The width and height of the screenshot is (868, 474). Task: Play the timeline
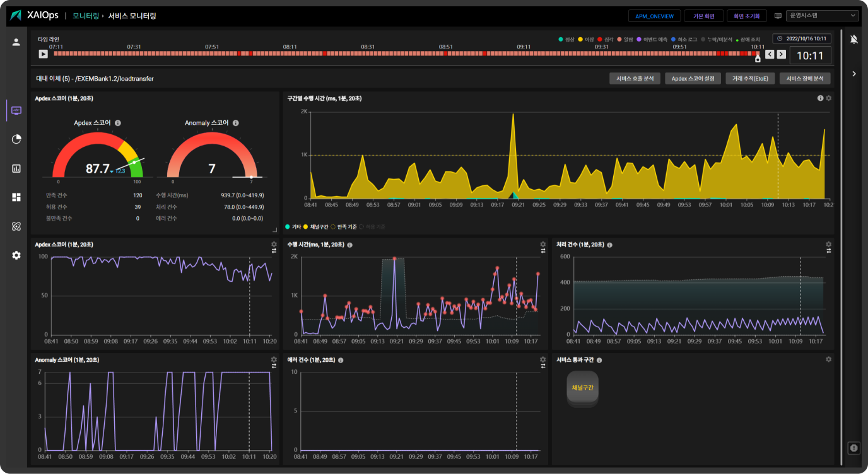point(43,54)
